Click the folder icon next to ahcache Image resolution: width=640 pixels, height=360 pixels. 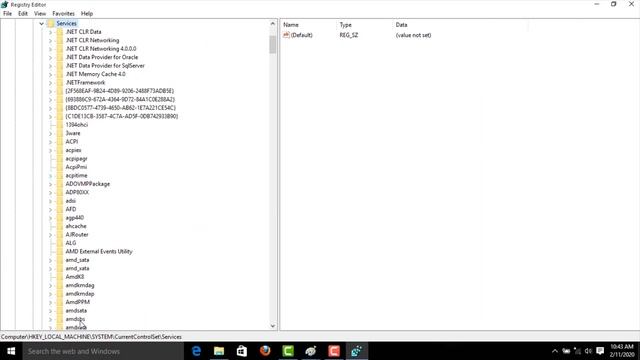click(60, 226)
